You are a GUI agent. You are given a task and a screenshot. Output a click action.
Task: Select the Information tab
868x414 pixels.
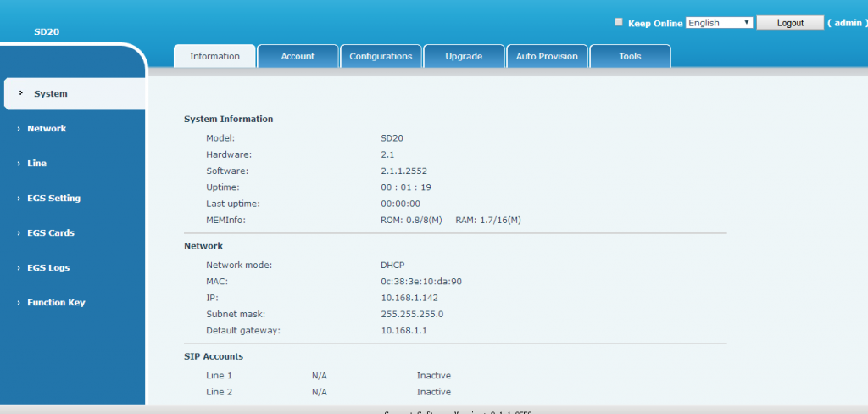coord(214,57)
